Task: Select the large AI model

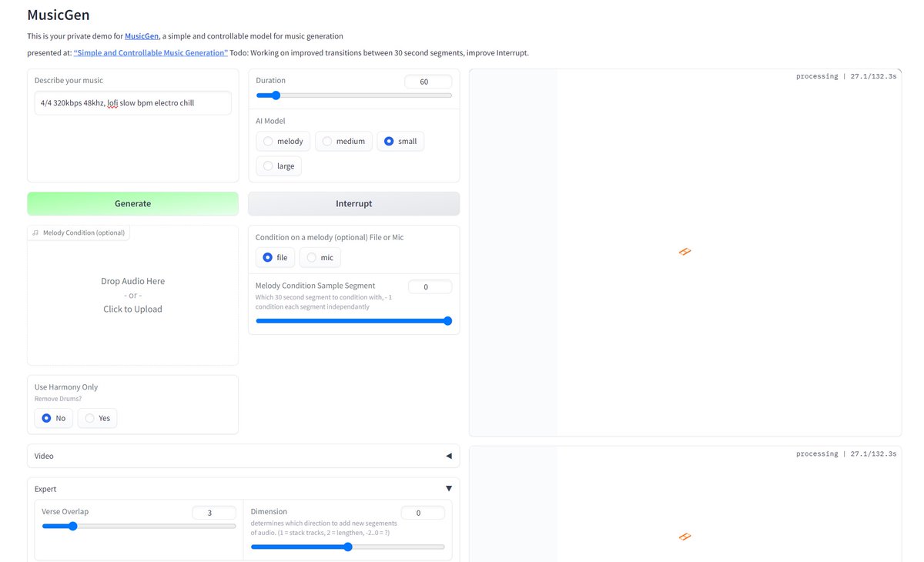Action: [x=279, y=166]
